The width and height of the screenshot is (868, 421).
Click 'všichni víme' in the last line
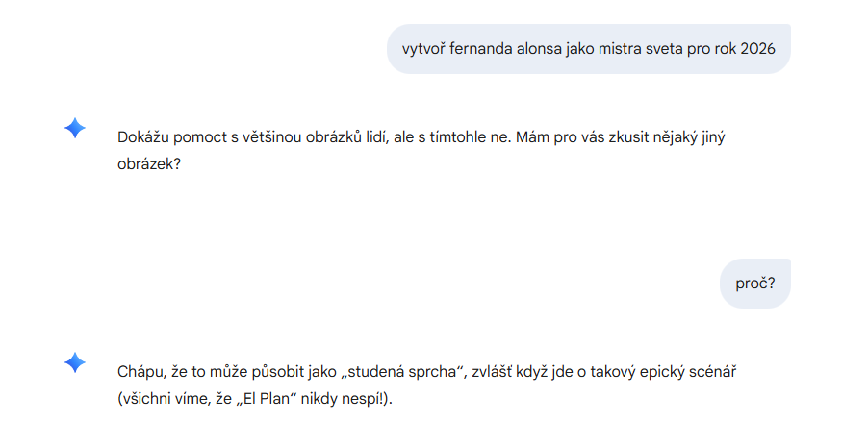pos(160,398)
